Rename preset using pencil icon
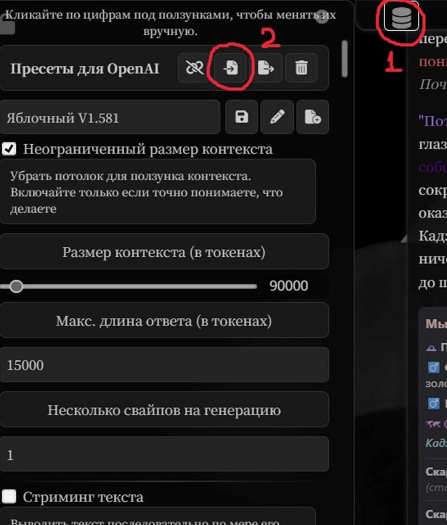This screenshot has width=447, height=525. [x=277, y=117]
